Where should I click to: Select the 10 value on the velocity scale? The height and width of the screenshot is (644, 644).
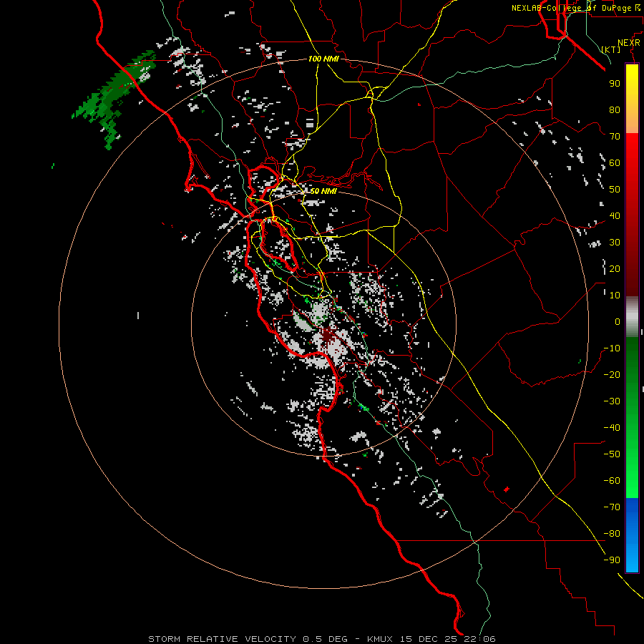tap(615, 296)
